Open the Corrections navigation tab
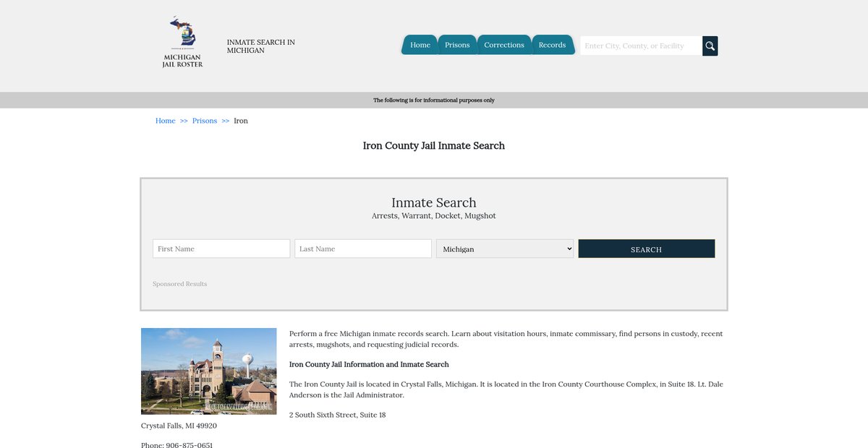The image size is (868, 448). 504,45
